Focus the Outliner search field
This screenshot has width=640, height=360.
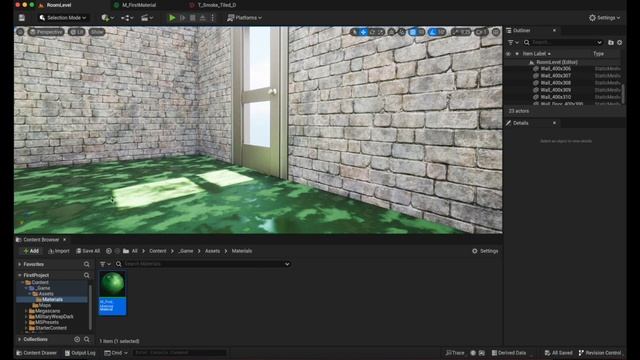(563, 42)
